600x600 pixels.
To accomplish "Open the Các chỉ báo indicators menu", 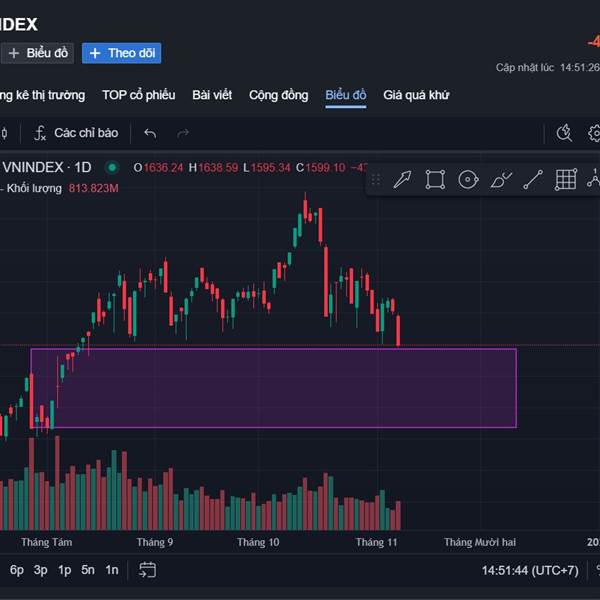I will click(76, 133).
